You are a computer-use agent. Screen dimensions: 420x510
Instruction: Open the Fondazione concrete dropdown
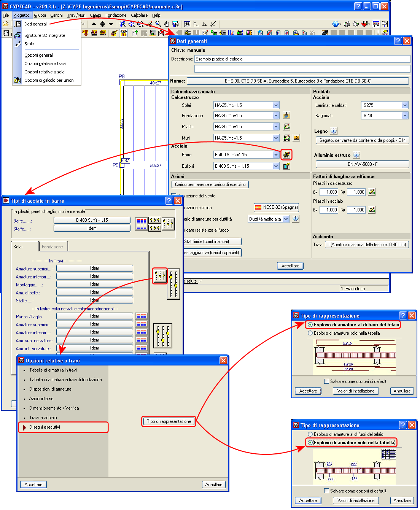(x=276, y=115)
